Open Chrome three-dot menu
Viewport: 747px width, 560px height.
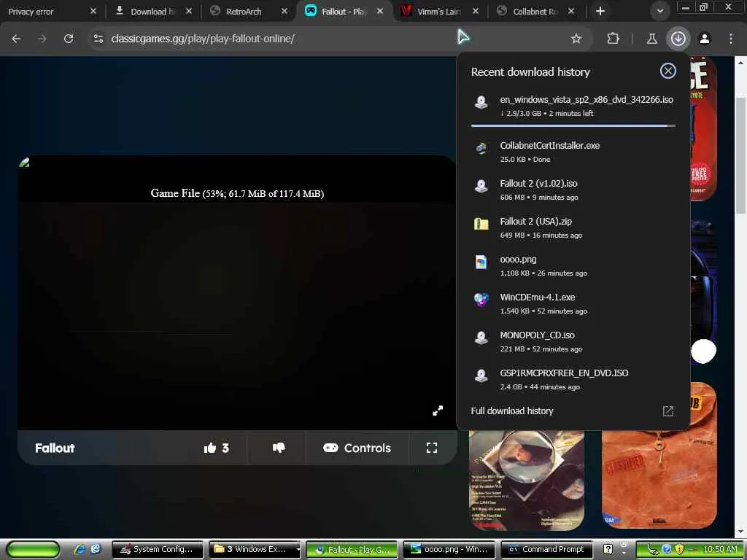pyautogui.click(x=731, y=39)
